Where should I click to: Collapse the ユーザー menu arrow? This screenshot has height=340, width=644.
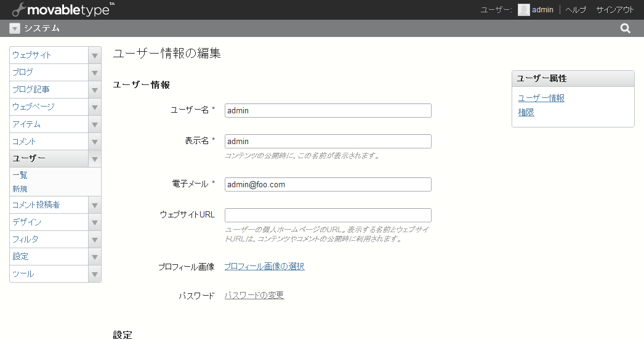coord(94,159)
